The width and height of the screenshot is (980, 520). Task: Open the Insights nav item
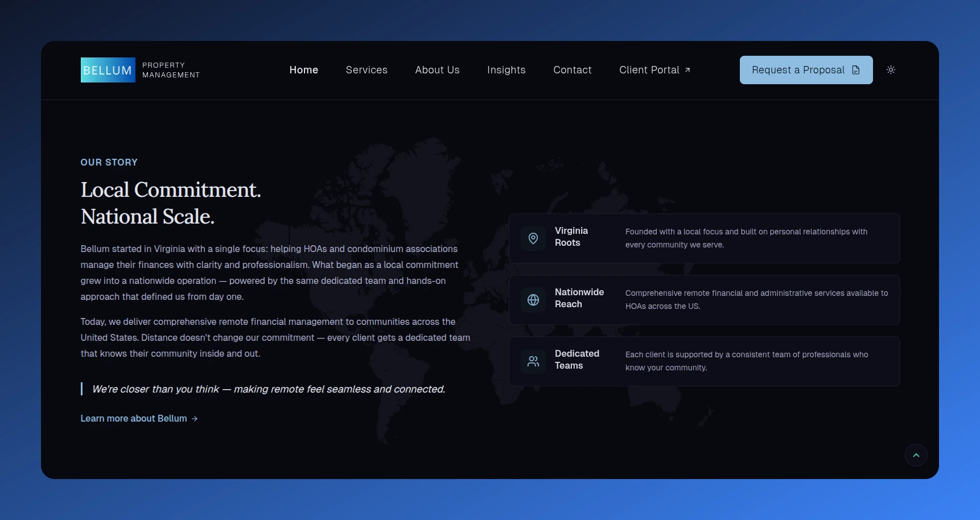[507, 70]
